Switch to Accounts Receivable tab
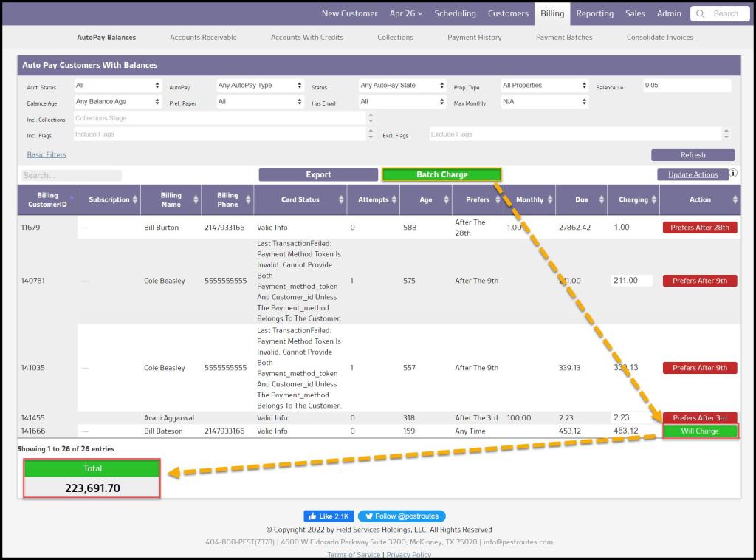The height and width of the screenshot is (560, 756). pyautogui.click(x=203, y=38)
